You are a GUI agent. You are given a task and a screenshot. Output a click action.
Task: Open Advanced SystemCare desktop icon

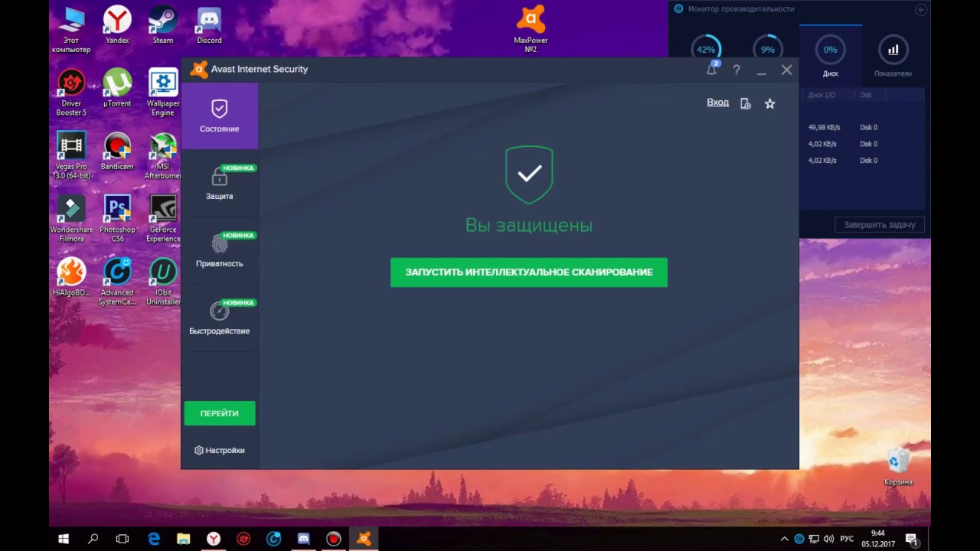[x=117, y=282]
